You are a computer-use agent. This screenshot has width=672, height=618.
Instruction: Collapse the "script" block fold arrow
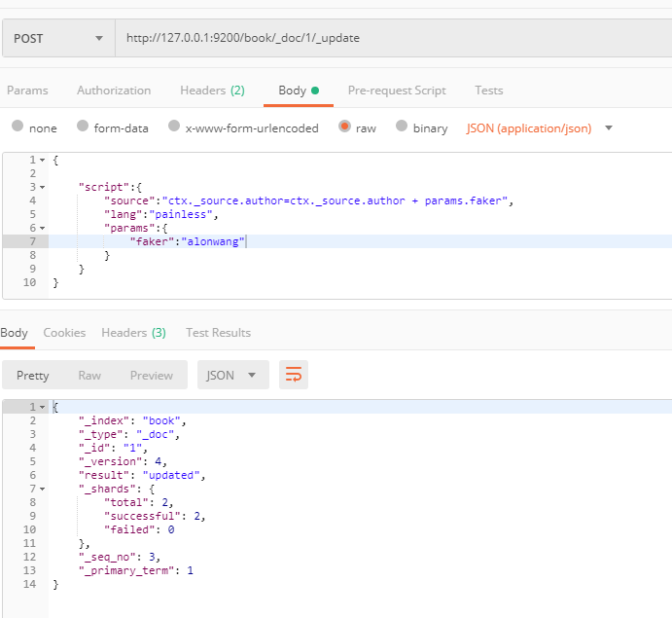[43, 188]
